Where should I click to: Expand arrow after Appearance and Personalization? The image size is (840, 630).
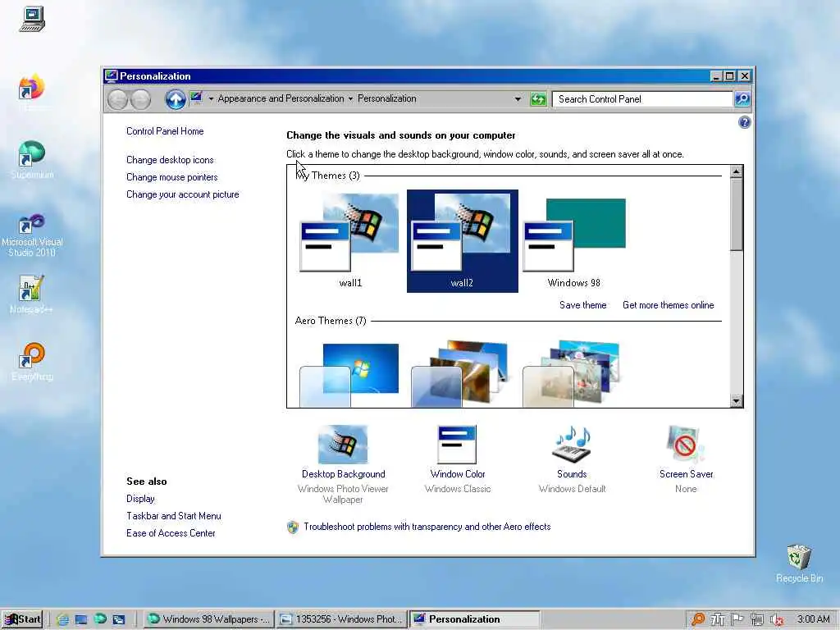350,99
